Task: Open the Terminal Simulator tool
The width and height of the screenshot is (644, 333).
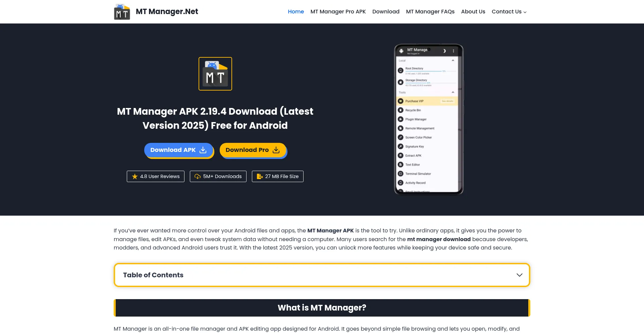Action: coord(418,173)
